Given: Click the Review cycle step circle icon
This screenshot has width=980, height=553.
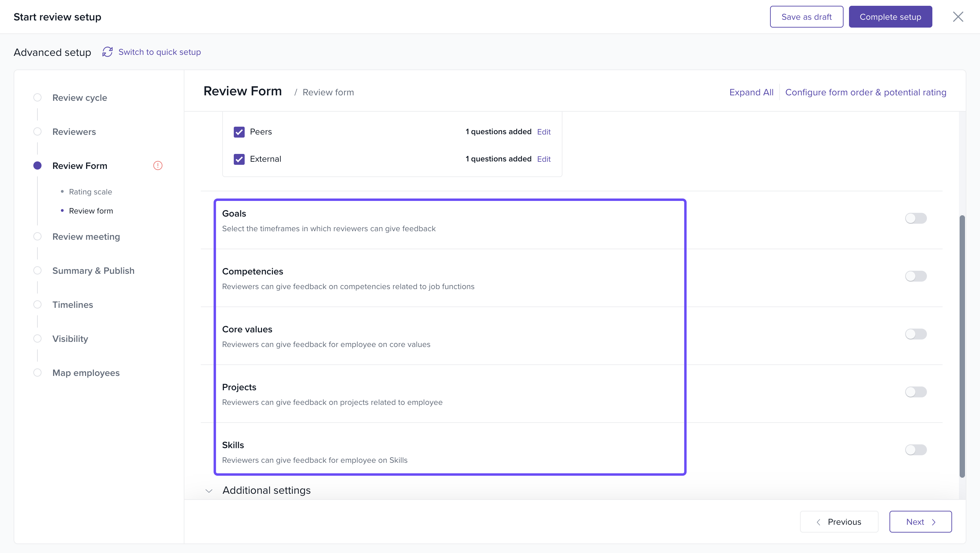Looking at the screenshot, I should pyautogui.click(x=37, y=97).
